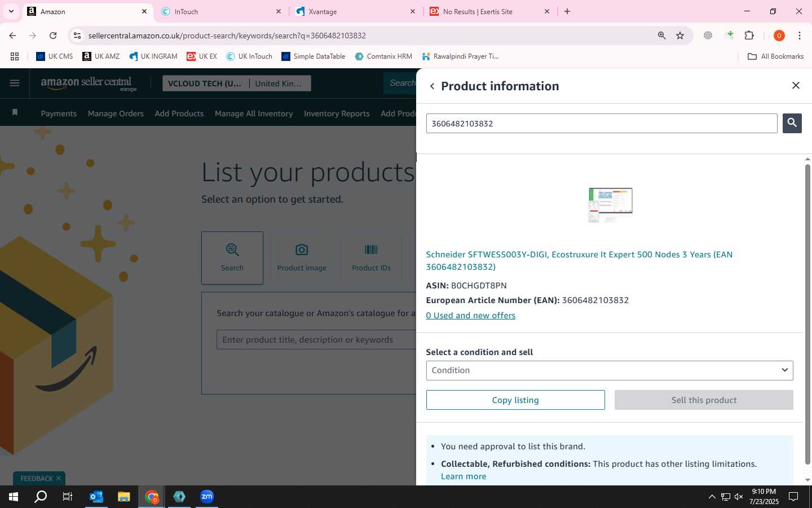
Task: Close the InTouch tab
Action: coord(279,11)
